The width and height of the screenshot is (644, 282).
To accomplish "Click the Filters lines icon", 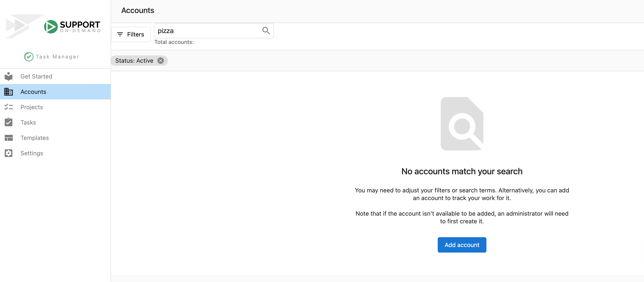I will (120, 35).
